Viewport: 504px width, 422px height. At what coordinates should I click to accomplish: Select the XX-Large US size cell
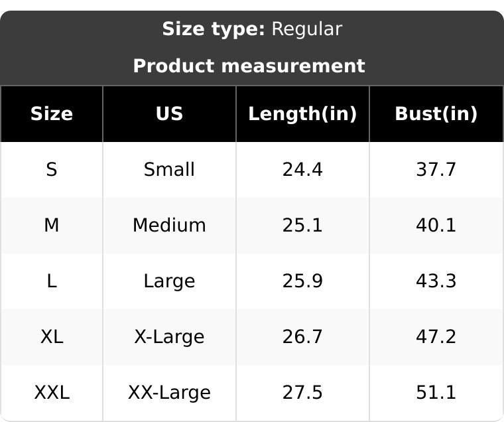169,393
